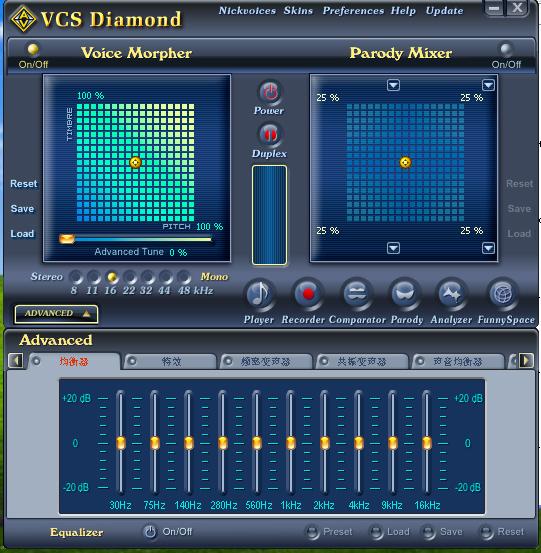Select 11 kHz sample rate
The height and width of the screenshot is (553, 541).
pos(93,277)
